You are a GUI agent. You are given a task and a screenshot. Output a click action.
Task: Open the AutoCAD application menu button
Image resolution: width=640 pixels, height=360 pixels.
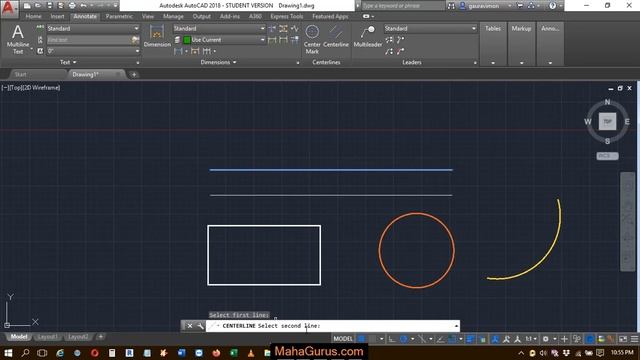(9, 8)
